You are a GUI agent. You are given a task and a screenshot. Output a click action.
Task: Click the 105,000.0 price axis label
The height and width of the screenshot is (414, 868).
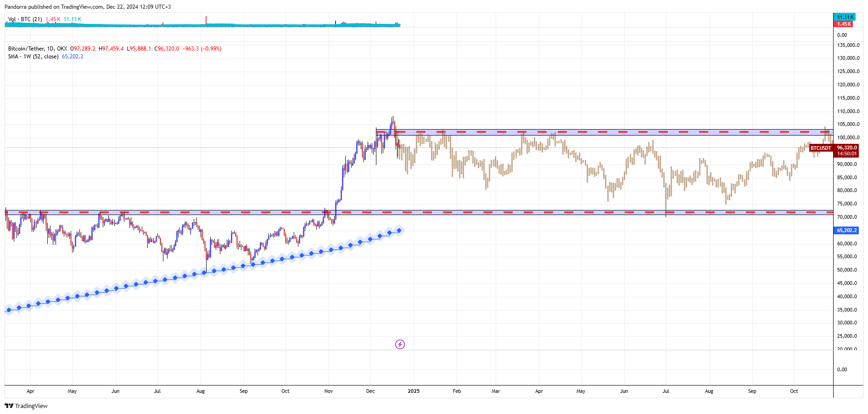point(848,124)
